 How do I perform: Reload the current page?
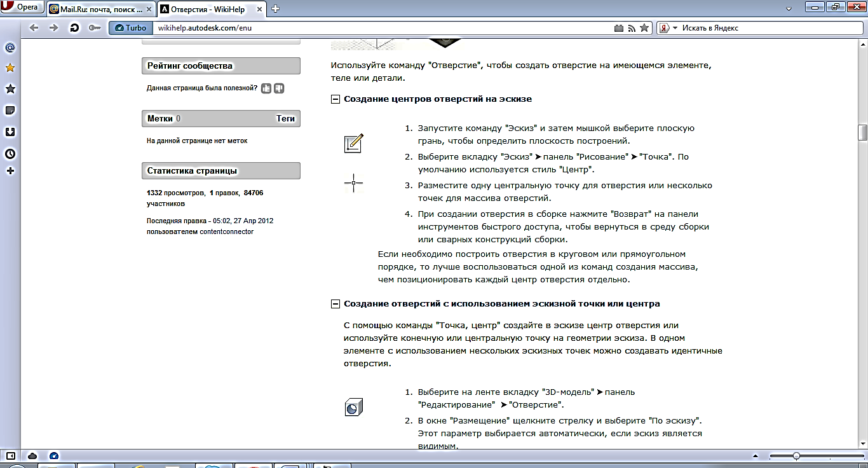pyautogui.click(x=74, y=28)
